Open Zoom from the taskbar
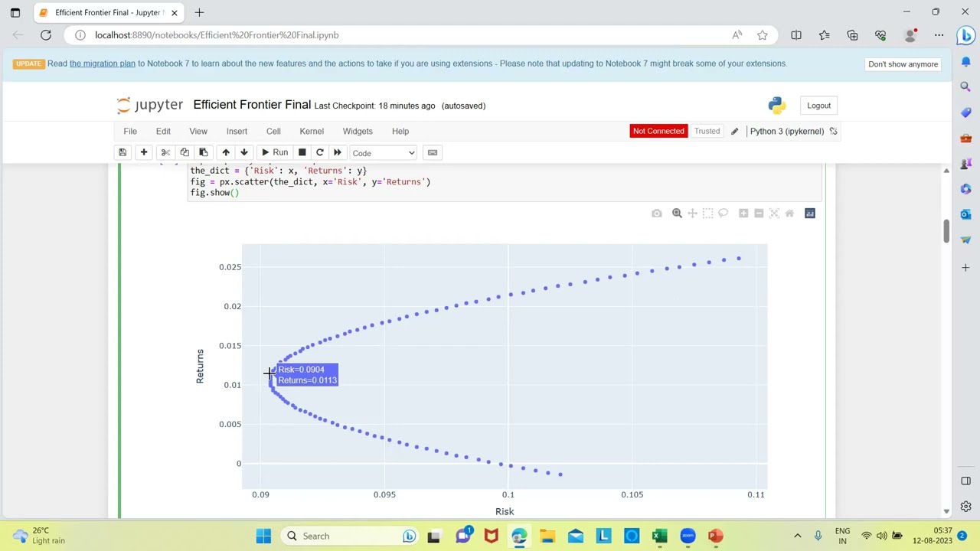This screenshot has width=980, height=551. point(688,536)
